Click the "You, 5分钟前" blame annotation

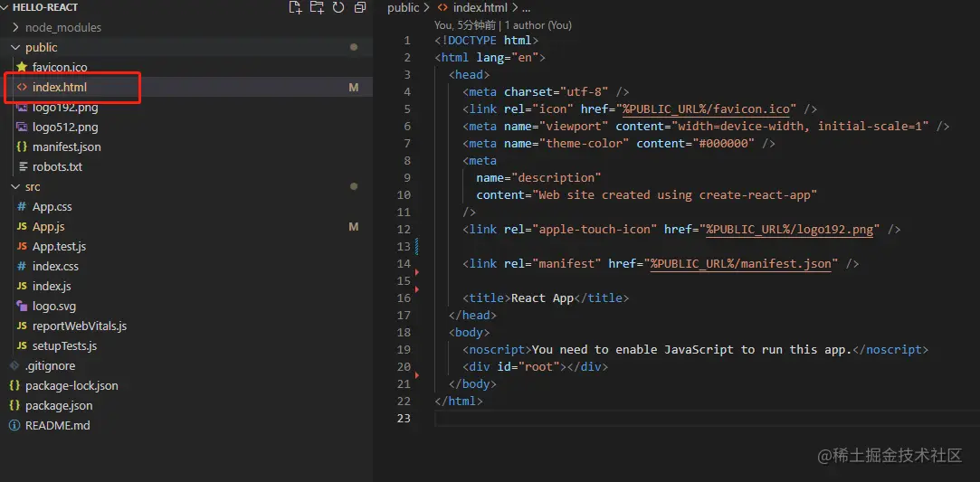tap(465, 25)
